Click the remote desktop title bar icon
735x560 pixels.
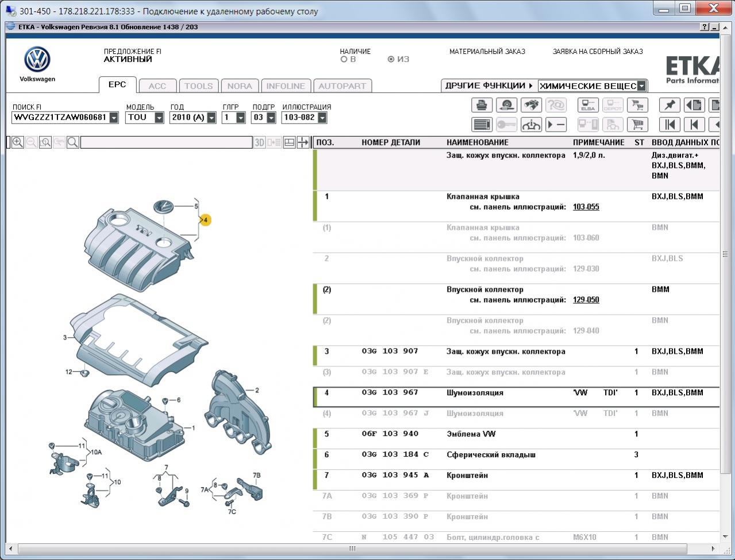point(10,11)
